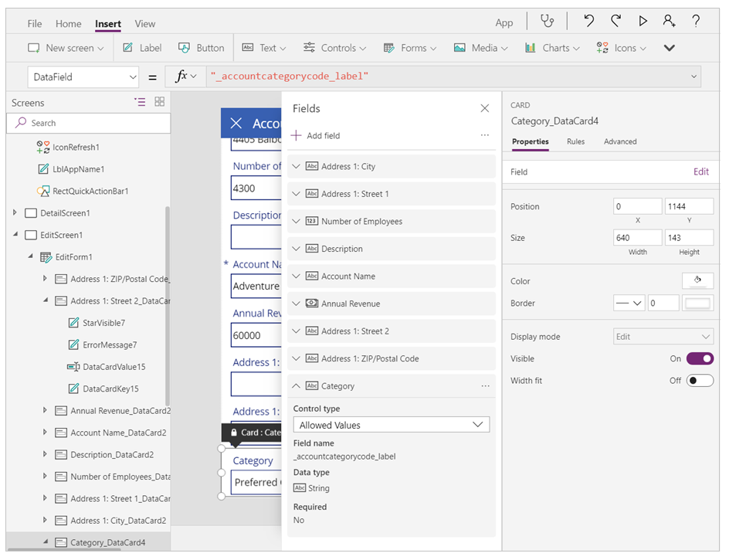Switch to the Advanced tab

pyautogui.click(x=620, y=142)
